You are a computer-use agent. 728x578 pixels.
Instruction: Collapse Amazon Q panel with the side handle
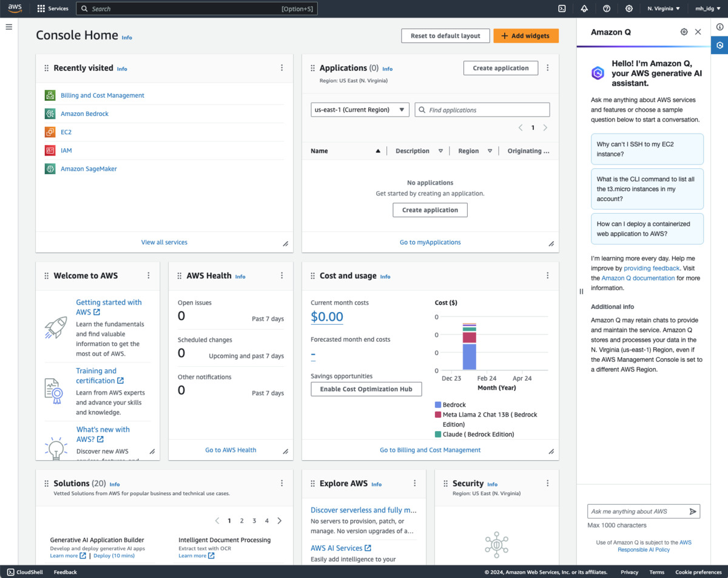(581, 291)
